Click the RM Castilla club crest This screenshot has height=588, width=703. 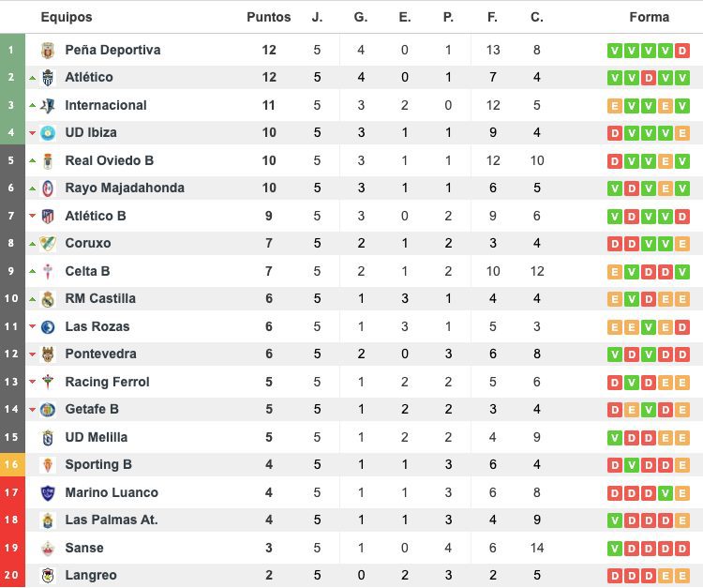[x=48, y=299]
